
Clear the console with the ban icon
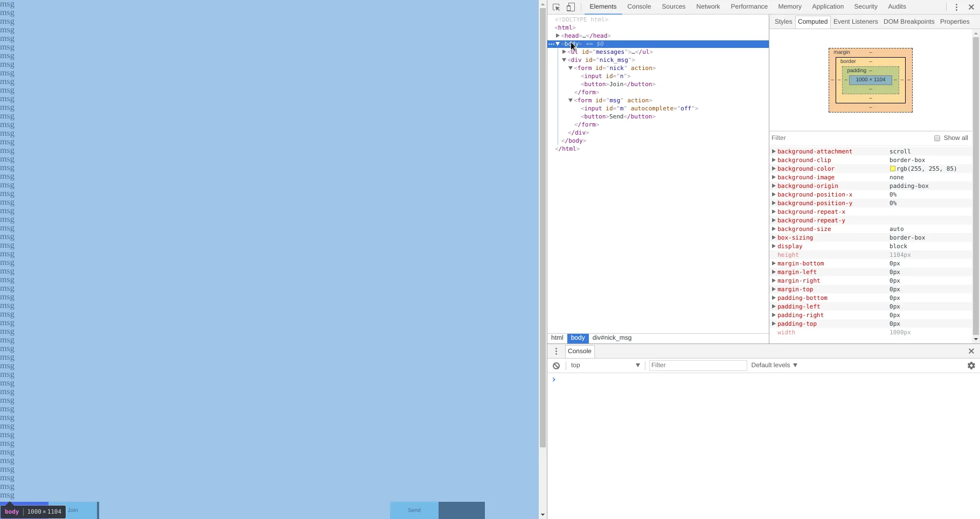pos(557,366)
